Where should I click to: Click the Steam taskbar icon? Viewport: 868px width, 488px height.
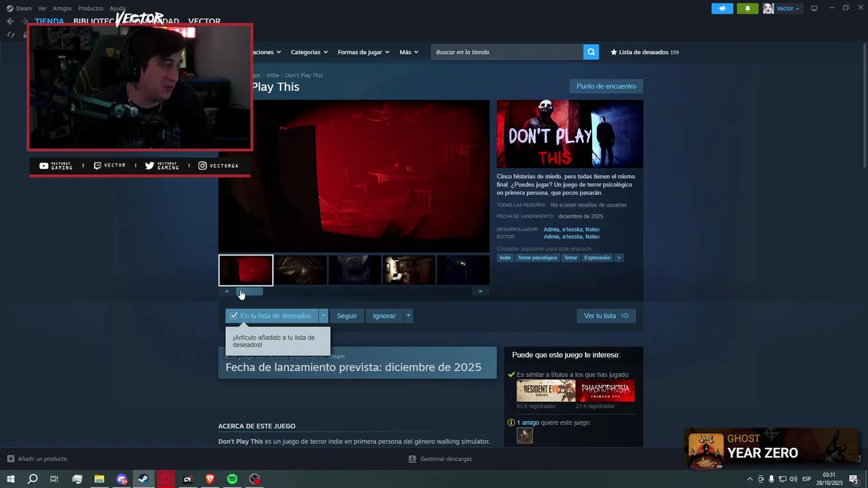pyautogui.click(x=143, y=479)
